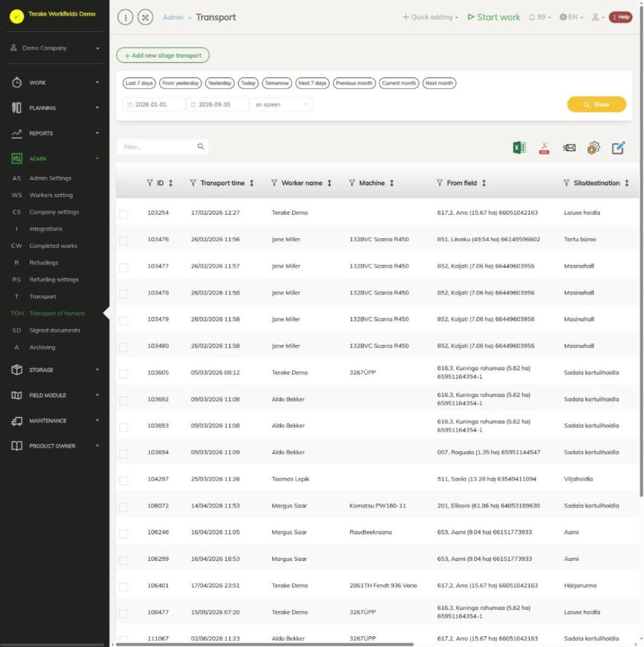The width and height of the screenshot is (644, 647).
Task: Toggle fullscreen expand icon
Action: tap(145, 17)
